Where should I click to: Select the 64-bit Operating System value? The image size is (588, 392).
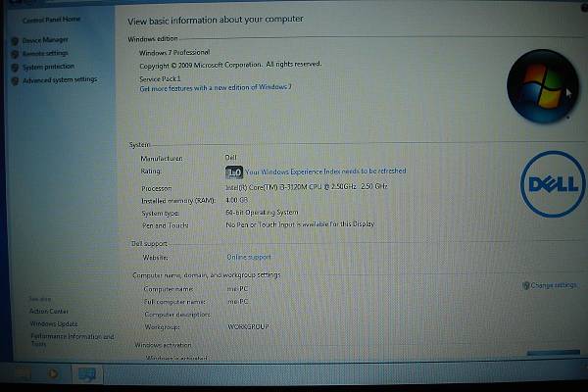[x=262, y=213]
